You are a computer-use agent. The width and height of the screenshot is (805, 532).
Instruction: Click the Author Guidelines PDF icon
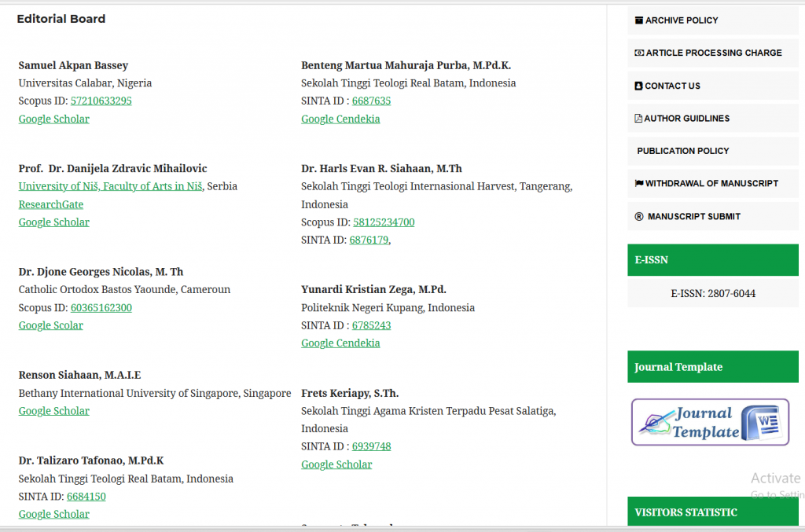click(x=638, y=119)
